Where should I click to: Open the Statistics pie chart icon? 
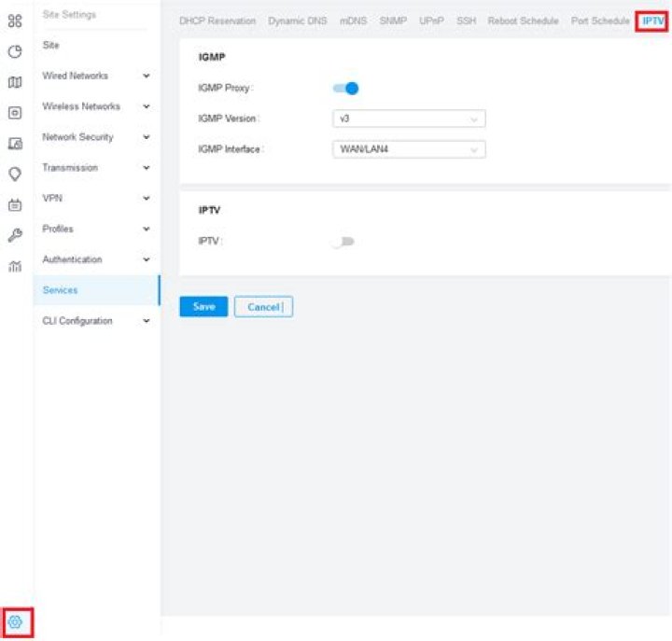[15, 51]
